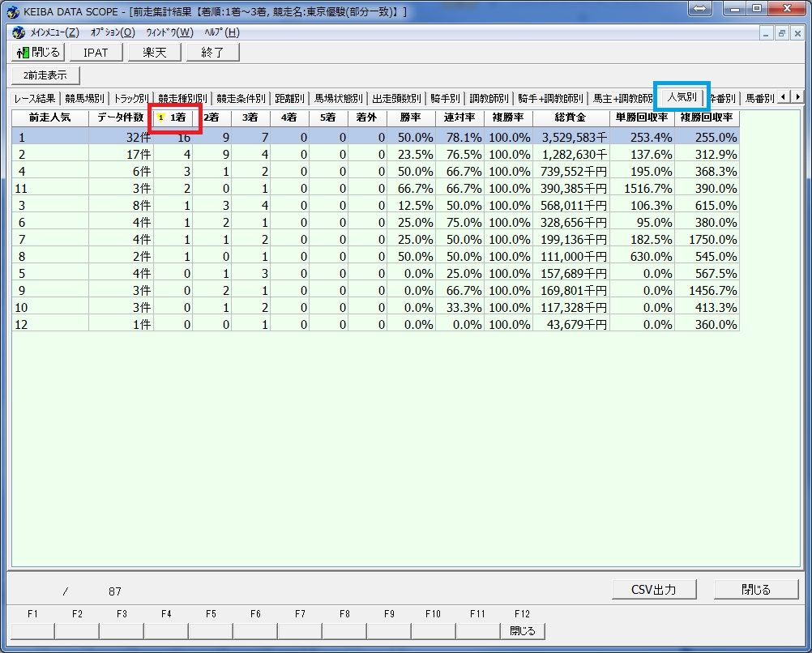Click the 1516.7% win return cell
This screenshot has width=812, height=653.
pyautogui.click(x=642, y=189)
